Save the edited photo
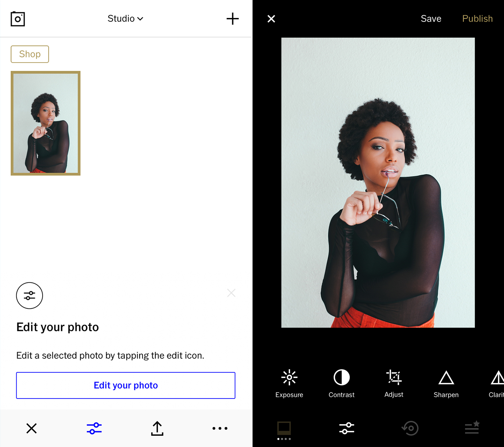Screen dimensions: 504x447 point(431,19)
